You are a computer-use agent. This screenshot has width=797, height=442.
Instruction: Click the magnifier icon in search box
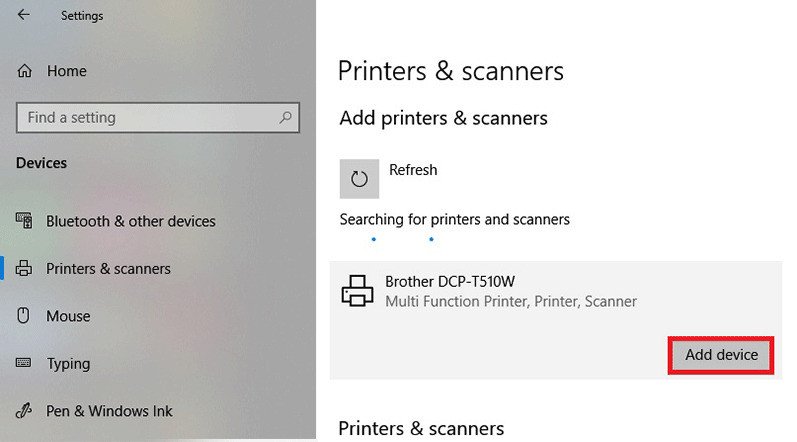[285, 118]
